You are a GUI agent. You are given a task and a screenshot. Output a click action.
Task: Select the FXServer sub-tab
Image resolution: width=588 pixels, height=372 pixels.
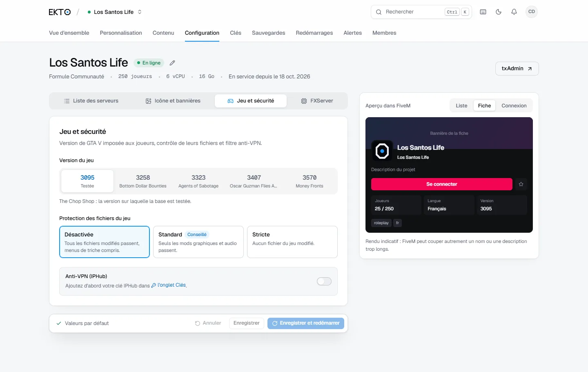pos(317,101)
